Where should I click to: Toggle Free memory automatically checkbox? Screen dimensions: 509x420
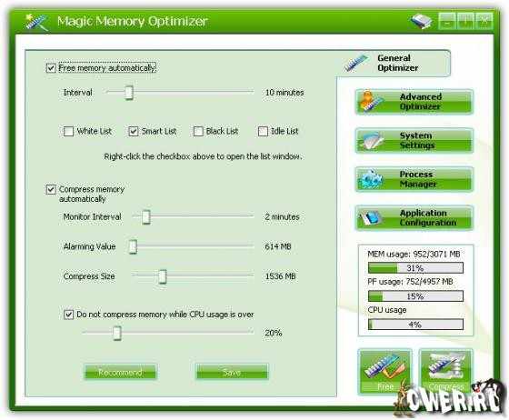coord(51,68)
